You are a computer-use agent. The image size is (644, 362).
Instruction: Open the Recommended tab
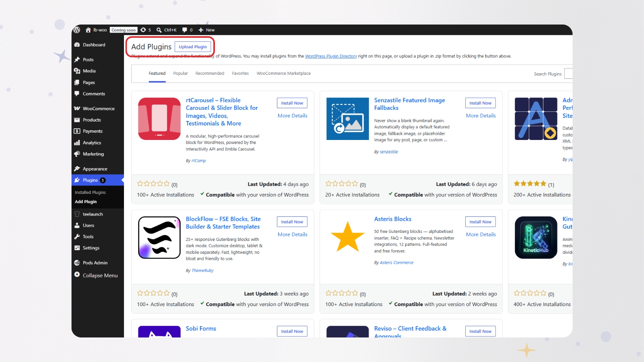(210, 74)
